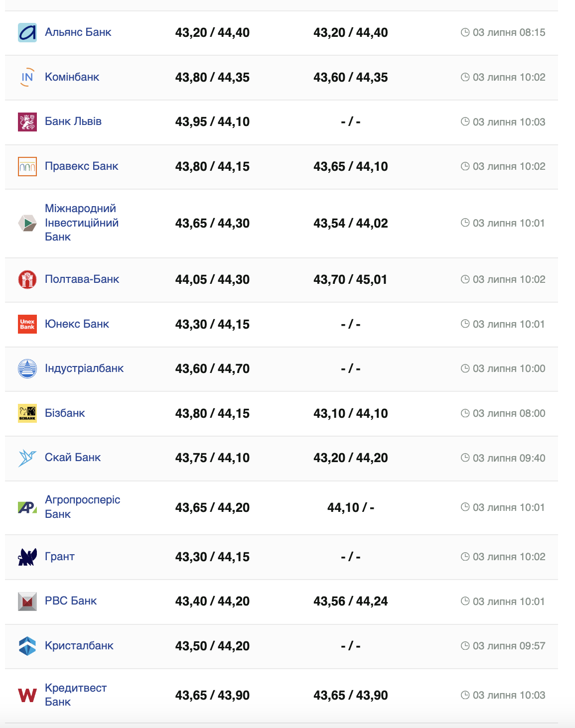Click the Кредитвест red W logo
Screen dimensions: 575x728
pyautogui.click(x=27, y=695)
